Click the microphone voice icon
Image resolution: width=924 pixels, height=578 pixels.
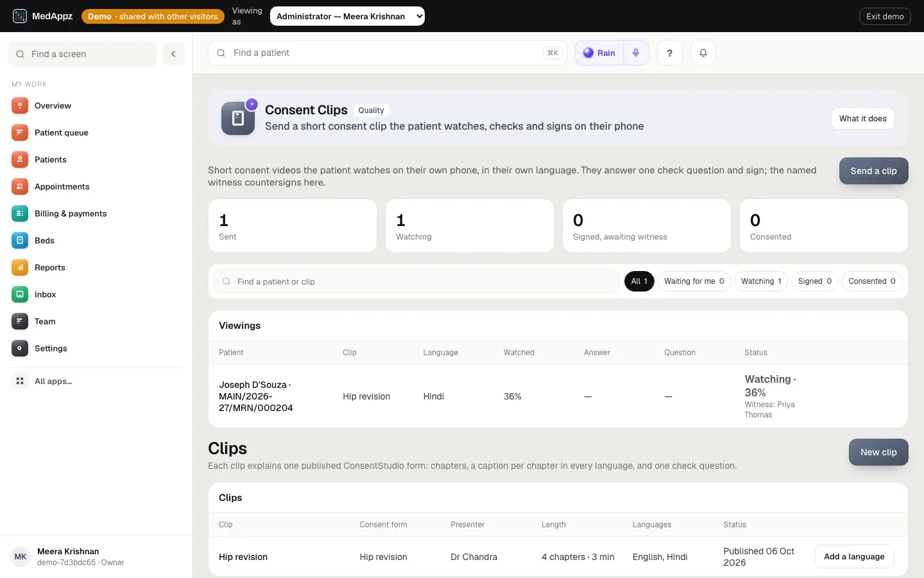tap(636, 53)
